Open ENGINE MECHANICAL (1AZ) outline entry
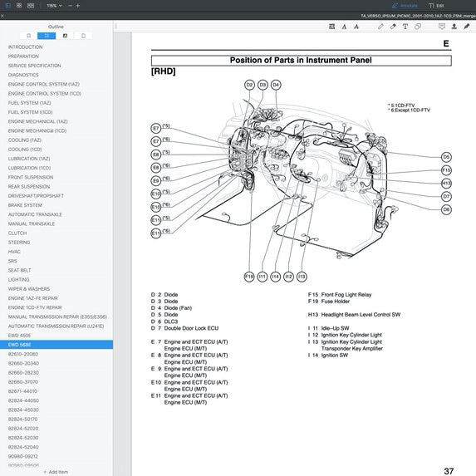 point(37,121)
